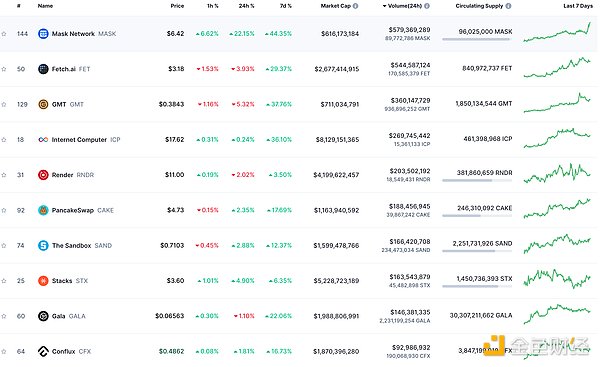The height and width of the screenshot is (367, 600).
Task: Click the Internet Computer infinity logo
Action: (x=43, y=140)
